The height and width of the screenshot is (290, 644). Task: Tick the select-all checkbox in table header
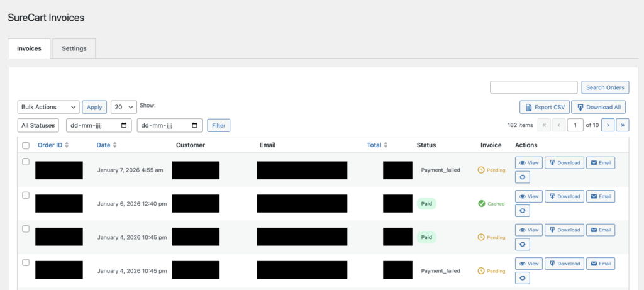26,146
